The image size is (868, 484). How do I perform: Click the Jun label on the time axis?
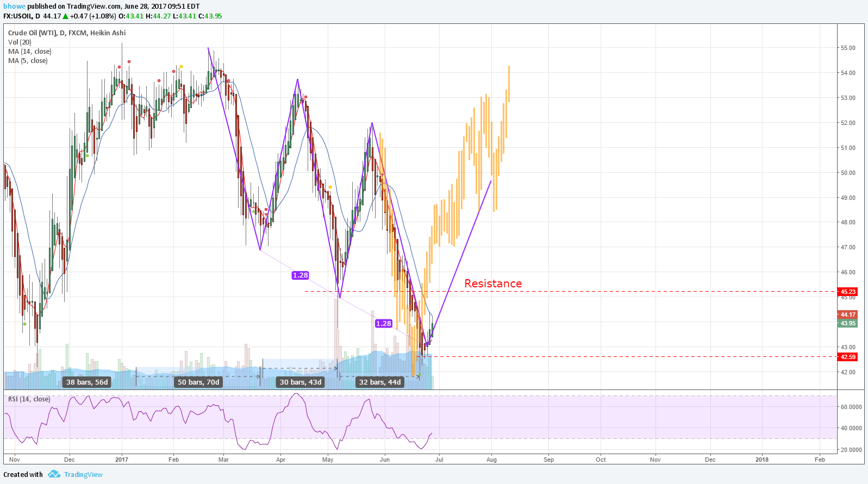coord(385,460)
